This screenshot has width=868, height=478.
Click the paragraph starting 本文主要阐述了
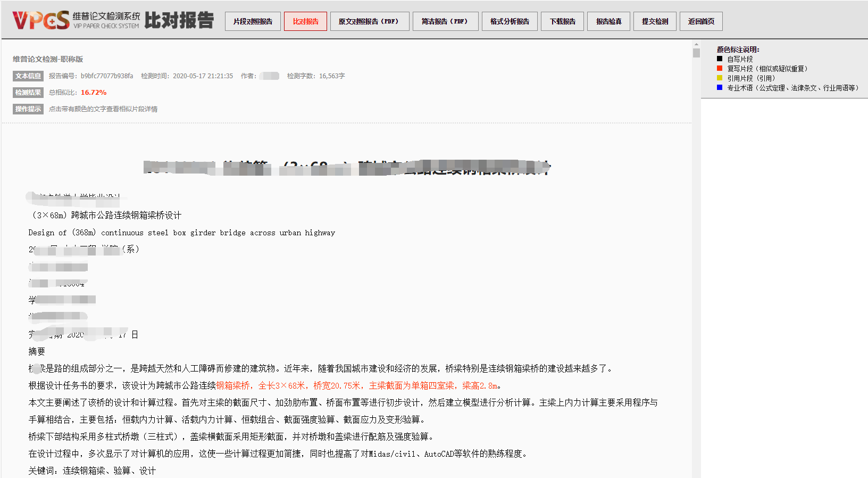[x=343, y=411]
